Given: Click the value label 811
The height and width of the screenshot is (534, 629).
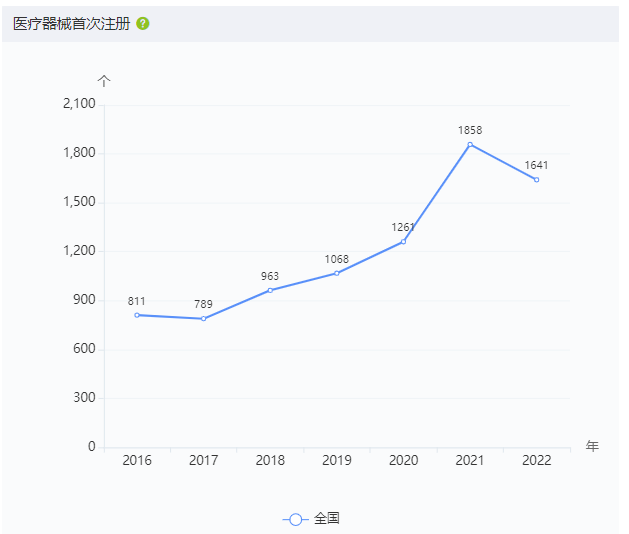Looking at the screenshot, I should (136, 301).
